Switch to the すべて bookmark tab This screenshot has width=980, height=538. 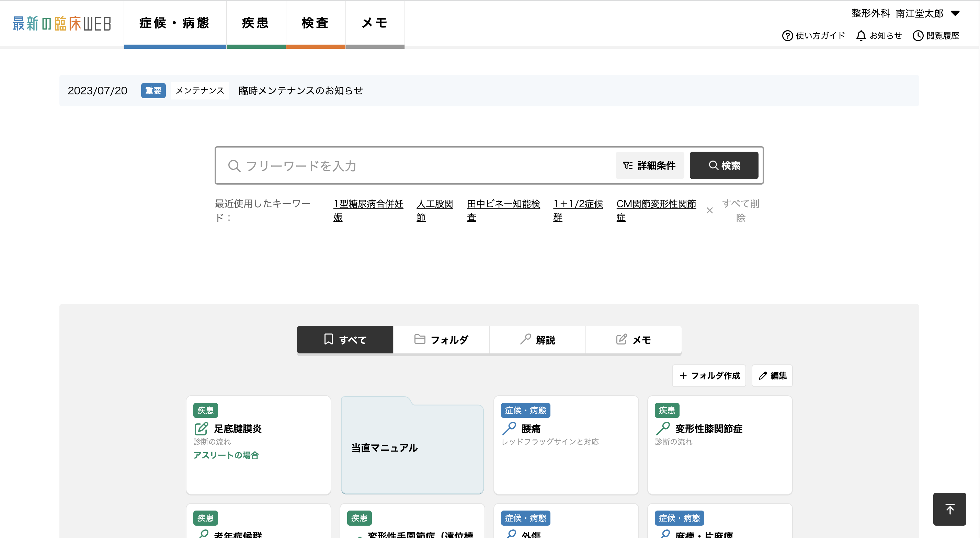(345, 340)
